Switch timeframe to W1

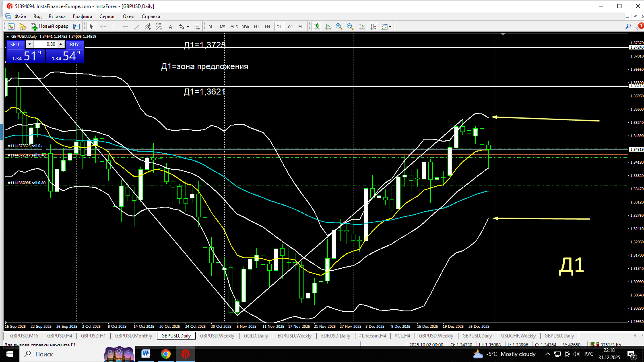click(291, 27)
